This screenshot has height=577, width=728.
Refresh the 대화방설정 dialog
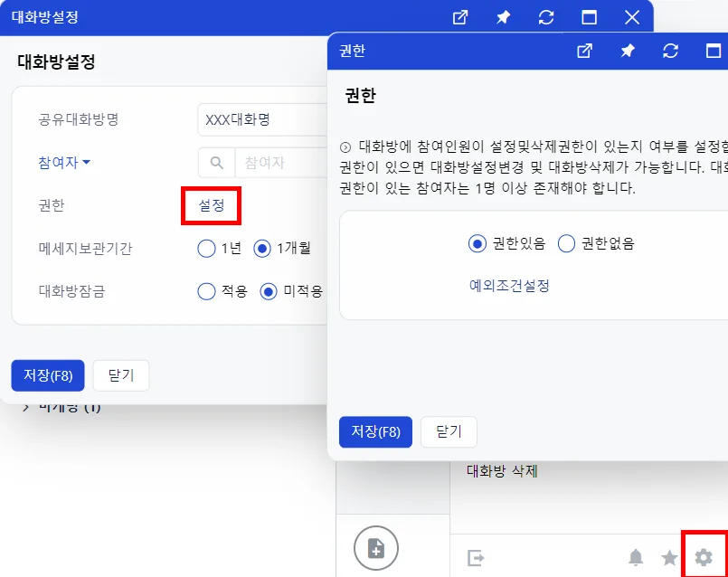point(546,18)
